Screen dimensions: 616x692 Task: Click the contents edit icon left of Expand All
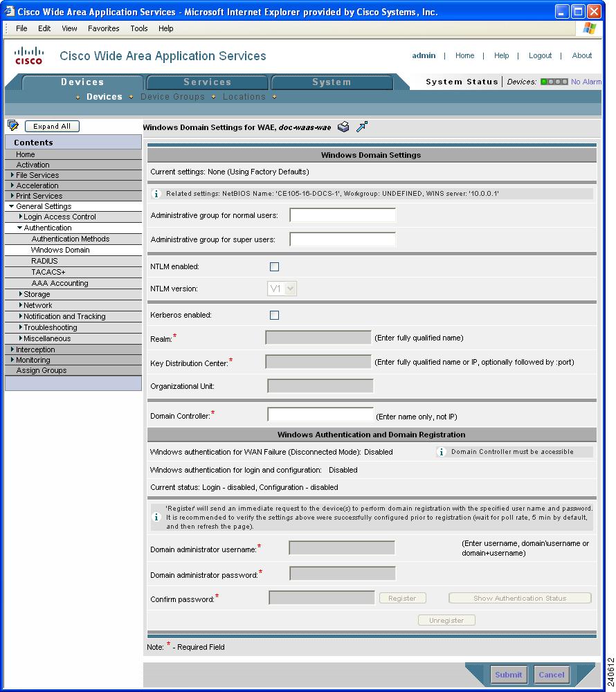coord(13,126)
